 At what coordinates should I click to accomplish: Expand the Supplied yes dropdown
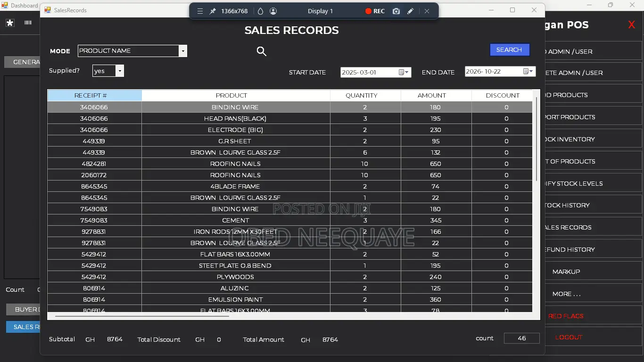coord(120,71)
